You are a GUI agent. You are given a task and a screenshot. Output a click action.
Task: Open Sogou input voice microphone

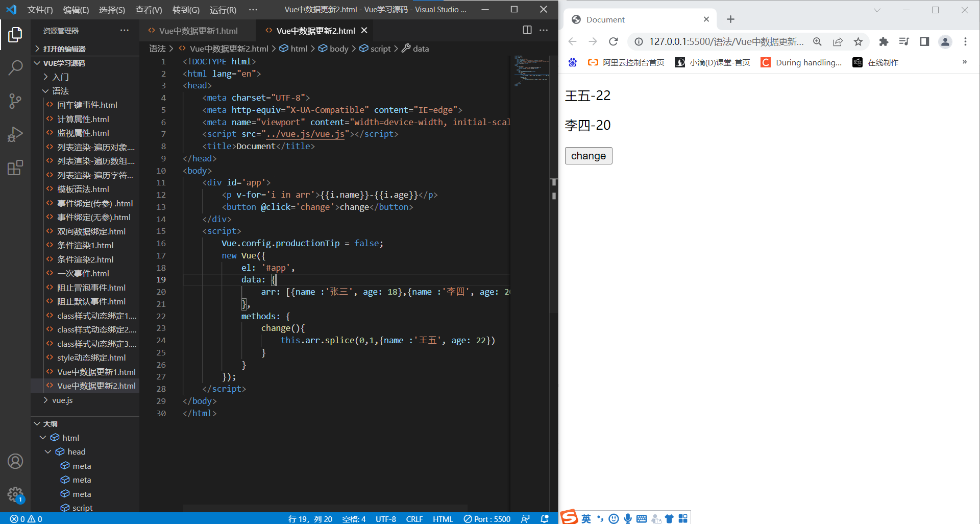628,518
